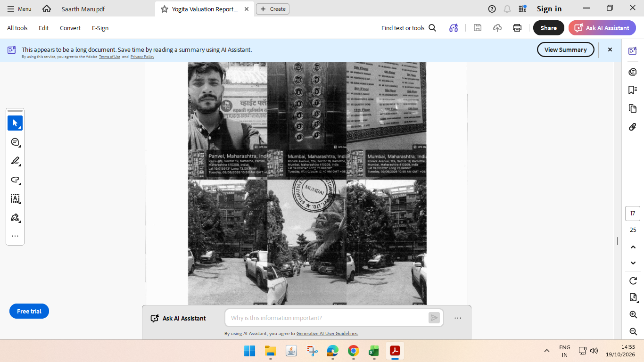
Task: Open the Privacy Policy link
Action: point(142,57)
